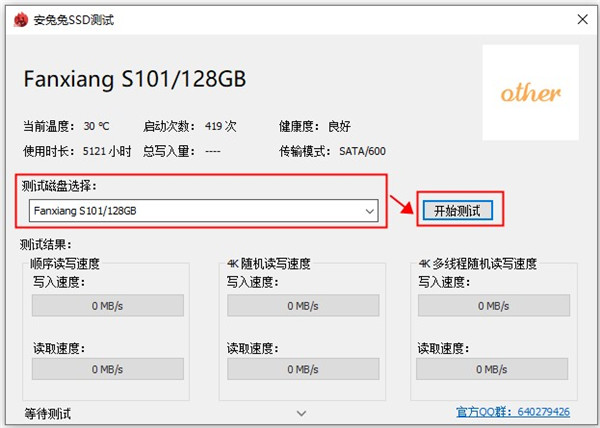The image size is (600, 428).
Task: Click the 4K 多线程随机读写速度 group title
Action: [478, 264]
